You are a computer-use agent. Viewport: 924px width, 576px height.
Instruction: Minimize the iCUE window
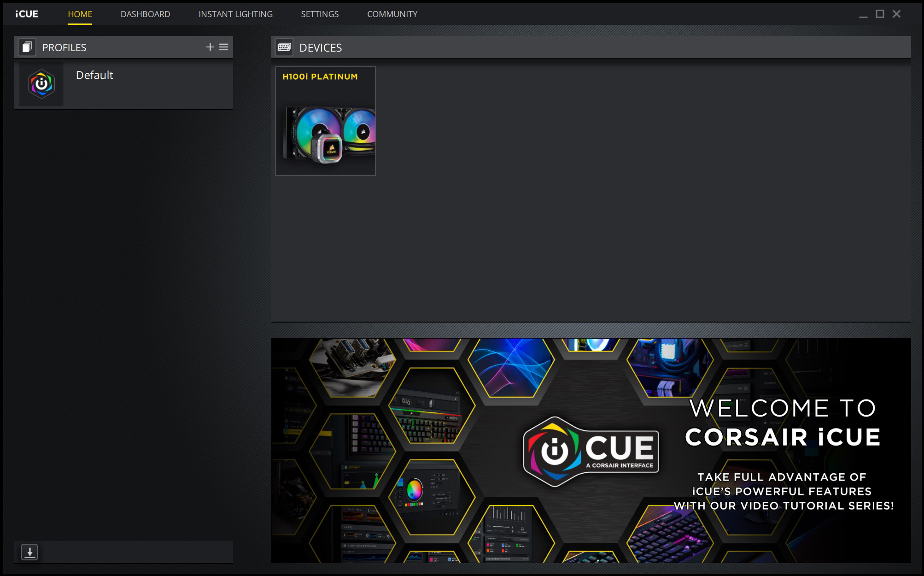863,15
